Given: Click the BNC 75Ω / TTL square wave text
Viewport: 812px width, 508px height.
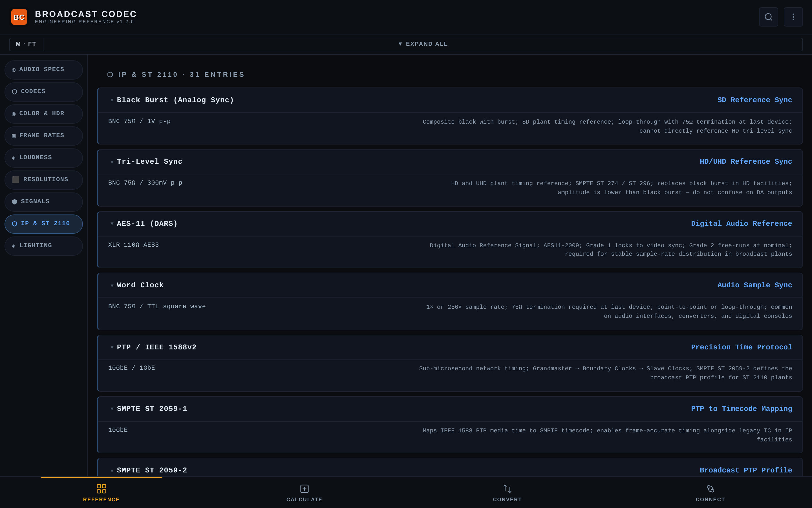Looking at the screenshot, I should click(157, 306).
